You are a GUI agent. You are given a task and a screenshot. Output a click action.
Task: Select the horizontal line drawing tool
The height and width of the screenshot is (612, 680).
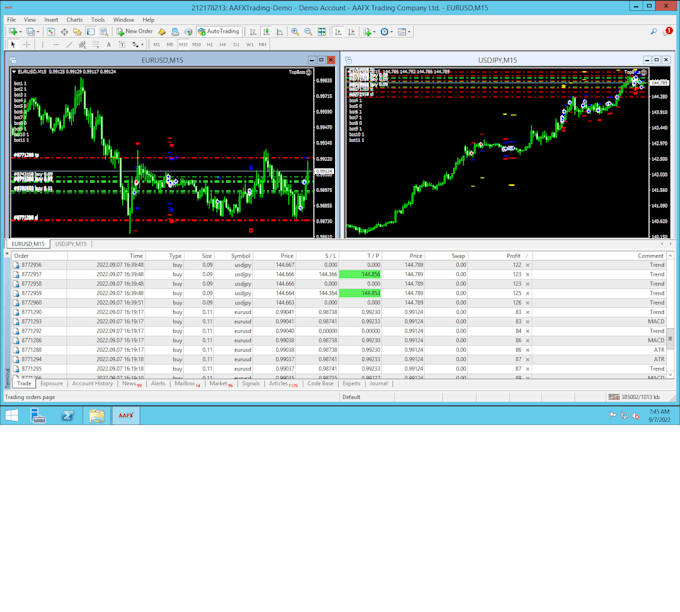tap(56, 44)
